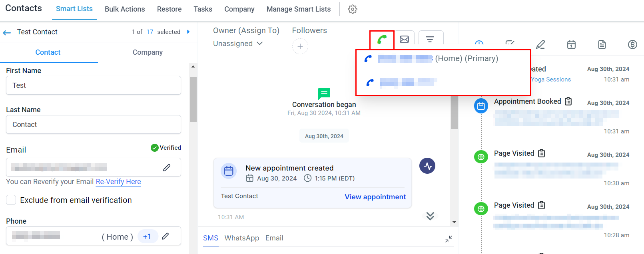Click Appointment Booked clipboard icon

pos(568,101)
